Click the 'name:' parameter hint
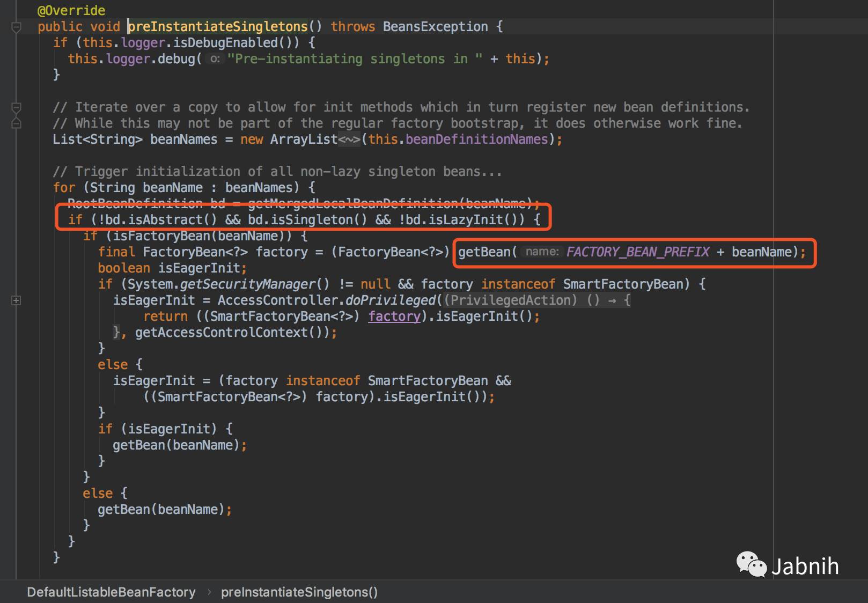This screenshot has width=868, height=603. tap(542, 252)
